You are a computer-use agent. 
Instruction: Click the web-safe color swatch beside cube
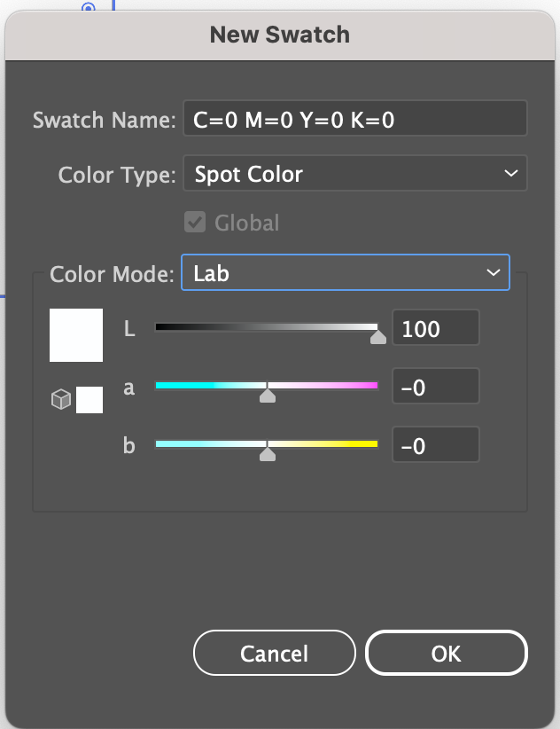(x=89, y=400)
